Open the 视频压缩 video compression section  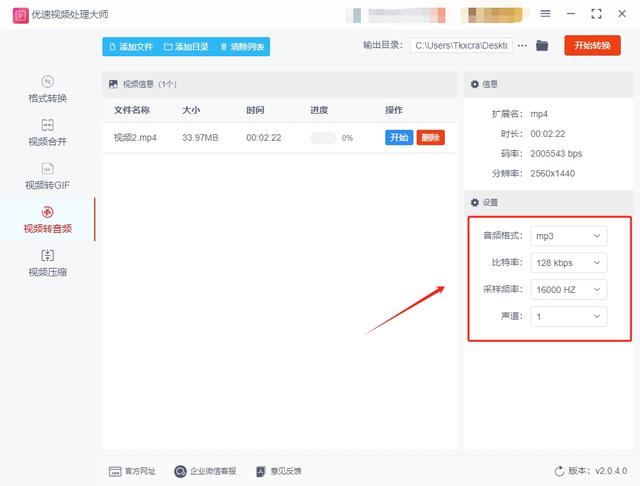point(47,263)
